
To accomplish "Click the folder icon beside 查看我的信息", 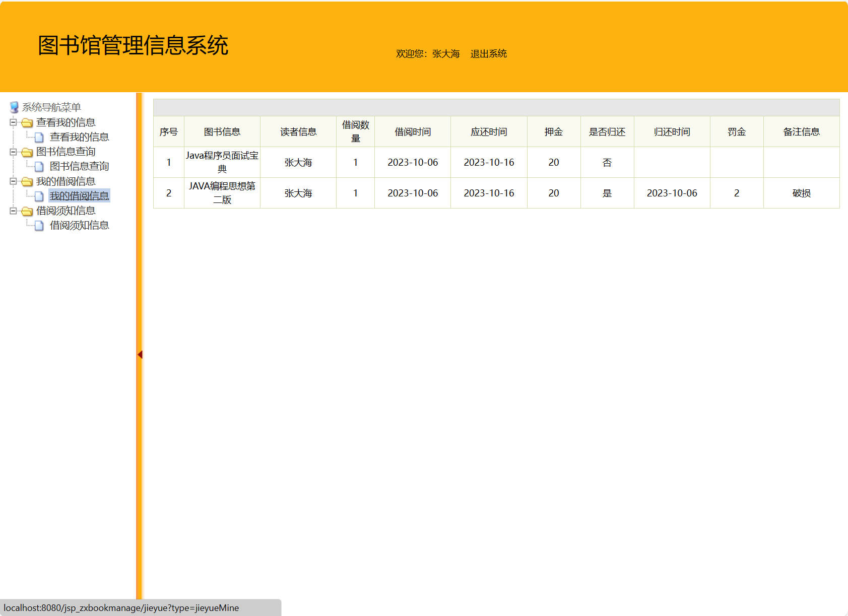I will 28,122.
